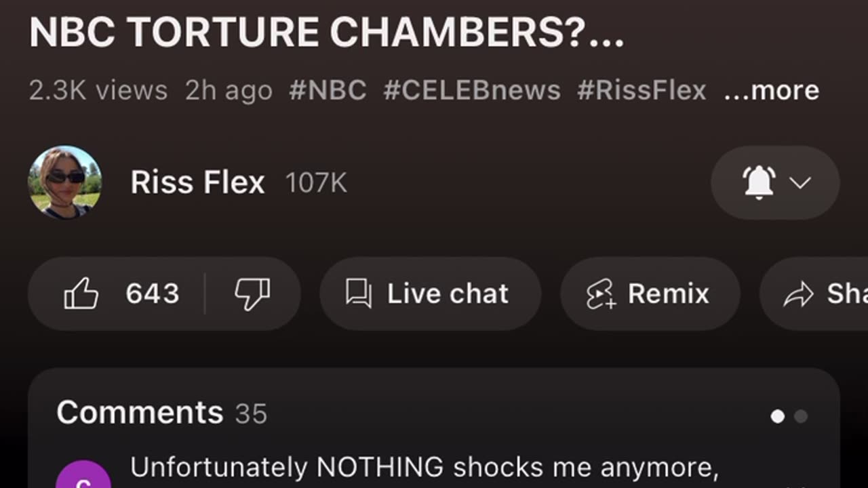The image size is (868, 488).
Task: Expand description with ...more
Action: click(x=771, y=90)
